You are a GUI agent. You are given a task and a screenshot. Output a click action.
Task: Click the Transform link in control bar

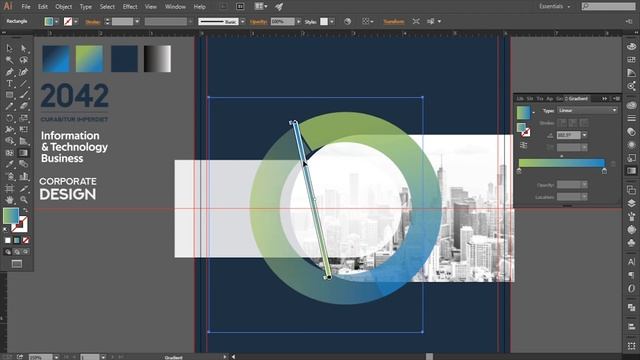393,21
